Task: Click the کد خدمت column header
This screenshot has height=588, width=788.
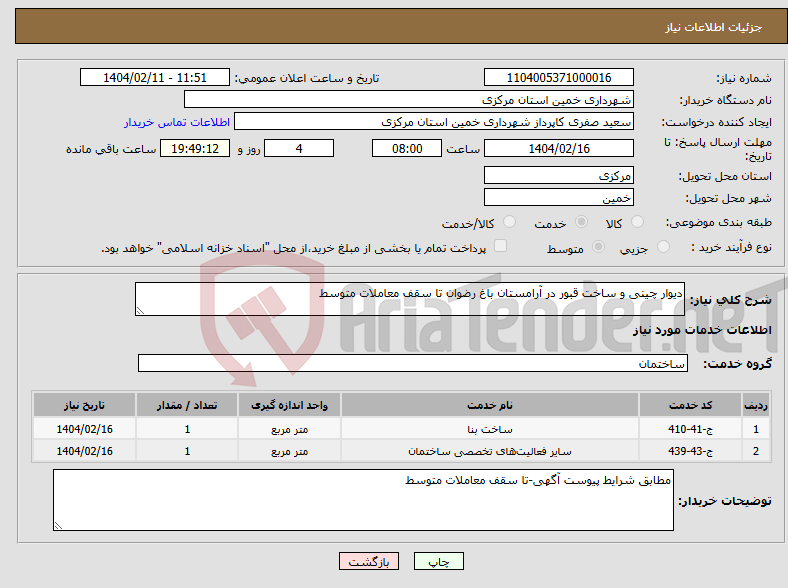Action: click(x=691, y=405)
